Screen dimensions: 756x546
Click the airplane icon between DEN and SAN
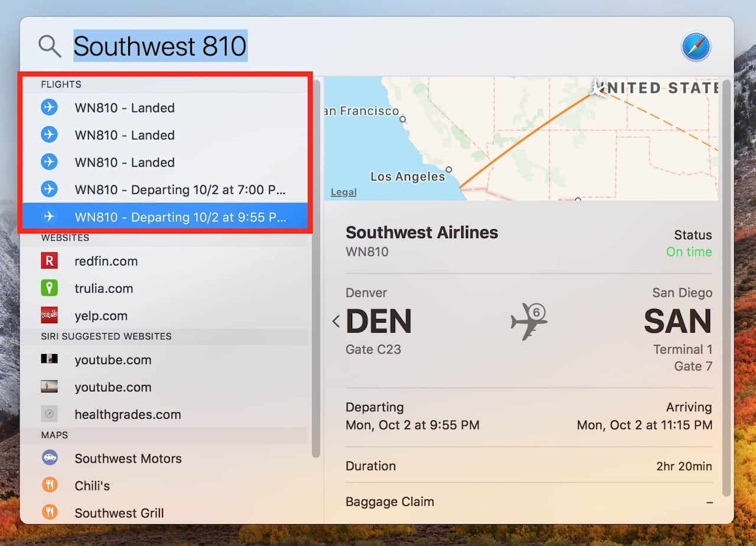coord(529,321)
